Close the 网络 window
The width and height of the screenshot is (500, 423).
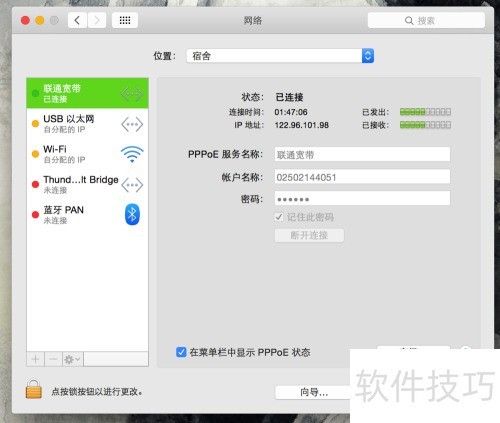[x=25, y=20]
